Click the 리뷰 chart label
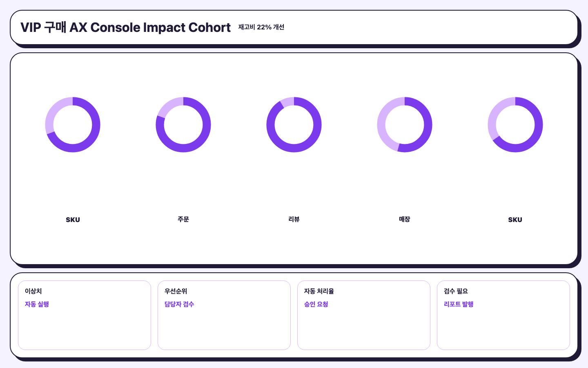 point(294,220)
